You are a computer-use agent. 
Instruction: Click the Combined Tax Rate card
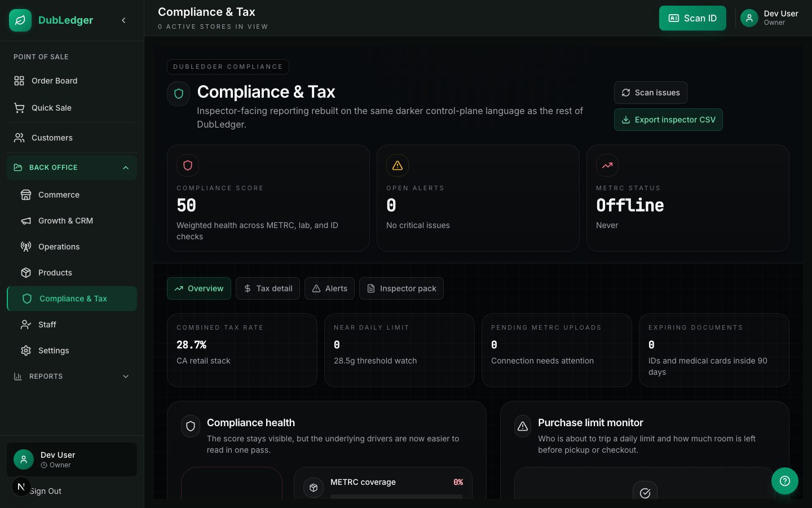pyautogui.click(x=242, y=350)
